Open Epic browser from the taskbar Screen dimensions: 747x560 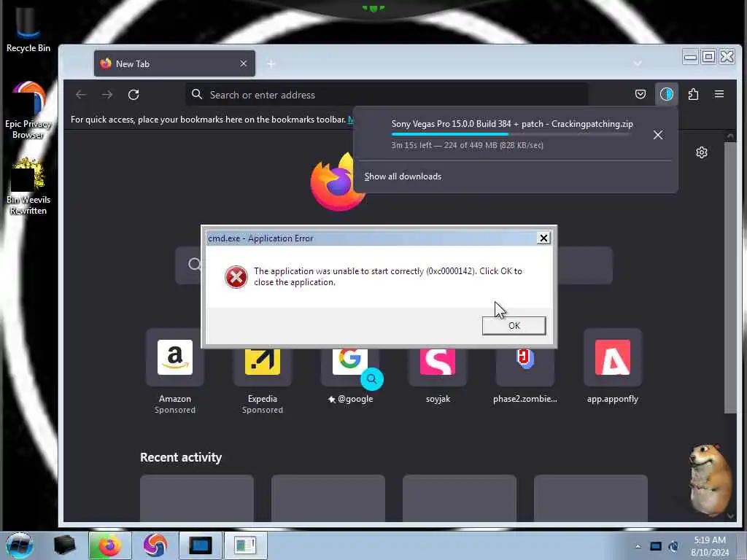(155, 545)
